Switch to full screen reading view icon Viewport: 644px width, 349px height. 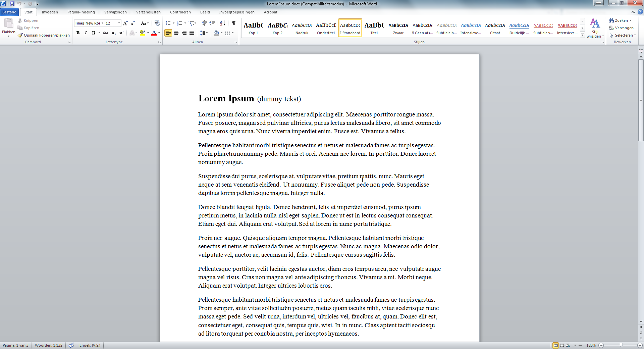(562, 345)
